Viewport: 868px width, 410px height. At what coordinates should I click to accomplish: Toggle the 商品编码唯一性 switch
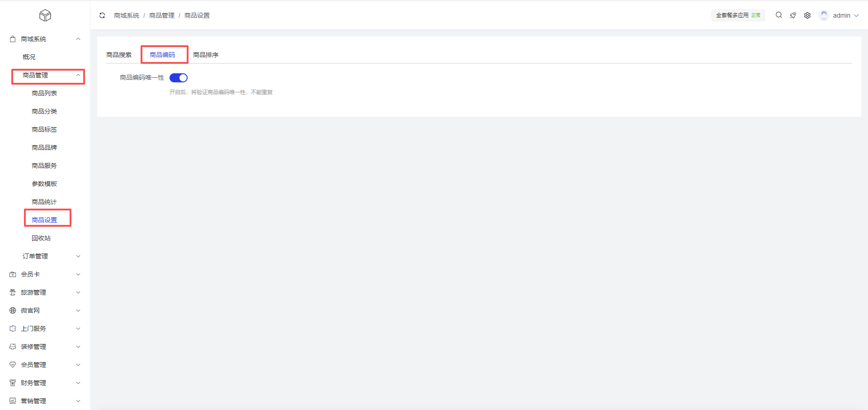tap(179, 78)
